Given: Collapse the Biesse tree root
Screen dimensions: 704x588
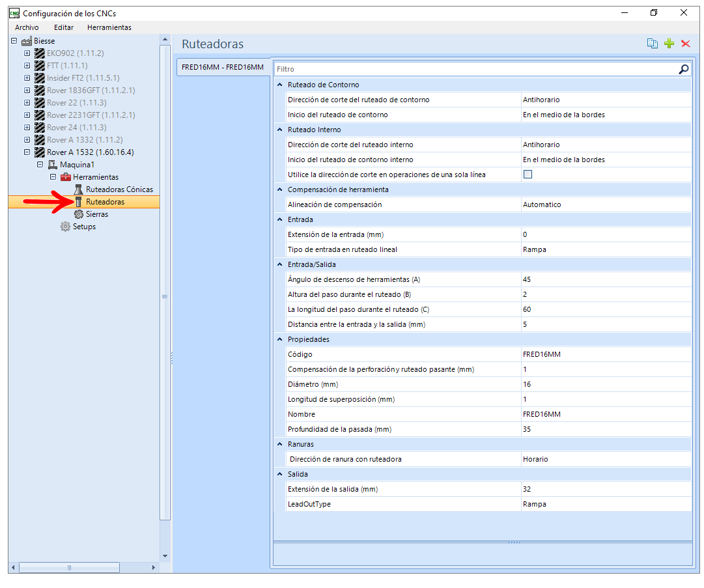Looking at the screenshot, I should coord(14,41).
